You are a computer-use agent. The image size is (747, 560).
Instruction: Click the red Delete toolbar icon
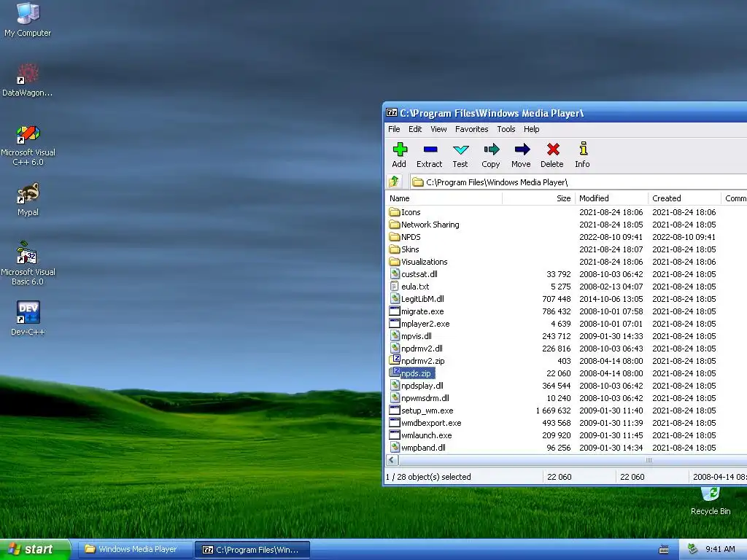(x=553, y=149)
